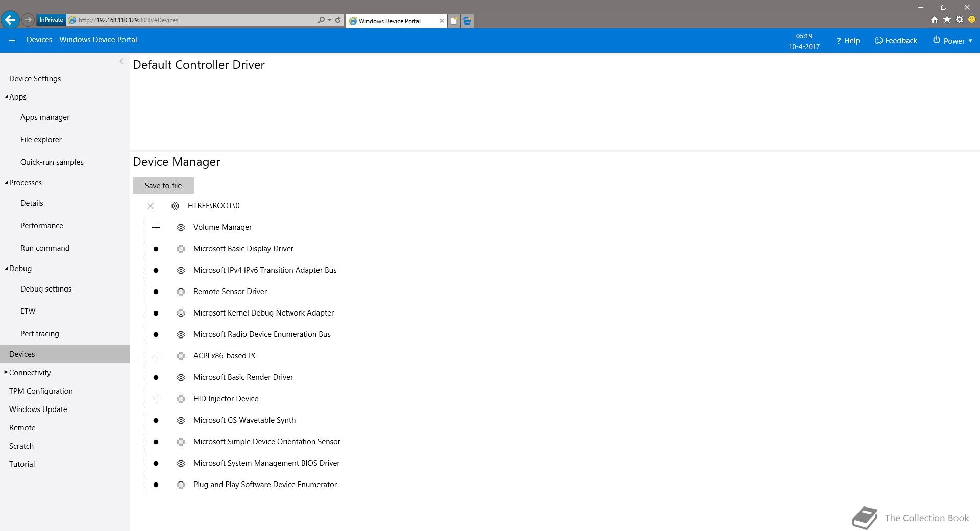
Task: Open gear for HID Injector Device
Action: click(181, 399)
